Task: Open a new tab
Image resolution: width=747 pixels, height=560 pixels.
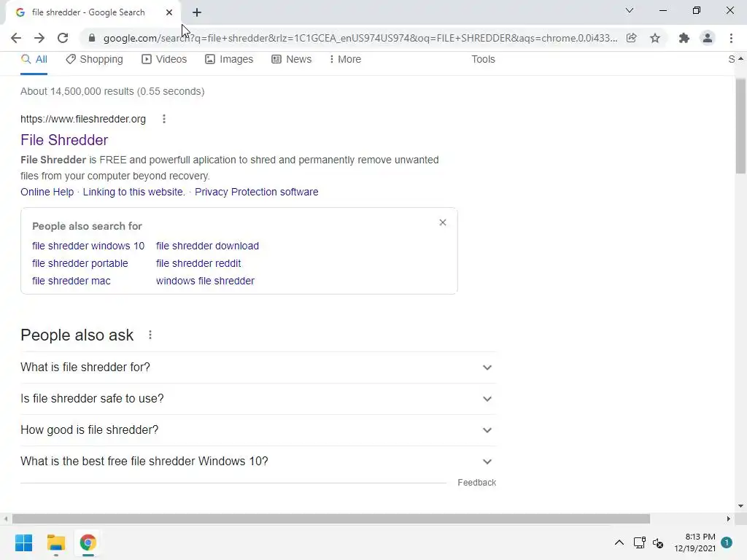Action: click(197, 12)
